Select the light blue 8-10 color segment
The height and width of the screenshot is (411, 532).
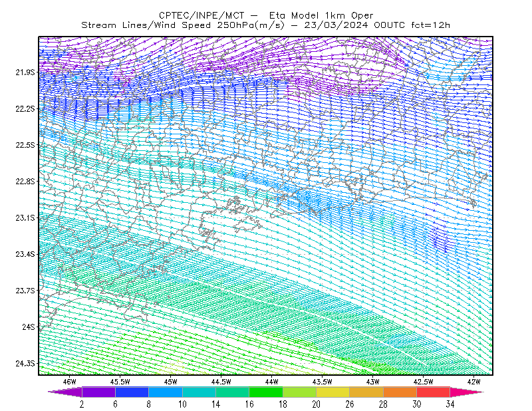(x=166, y=392)
